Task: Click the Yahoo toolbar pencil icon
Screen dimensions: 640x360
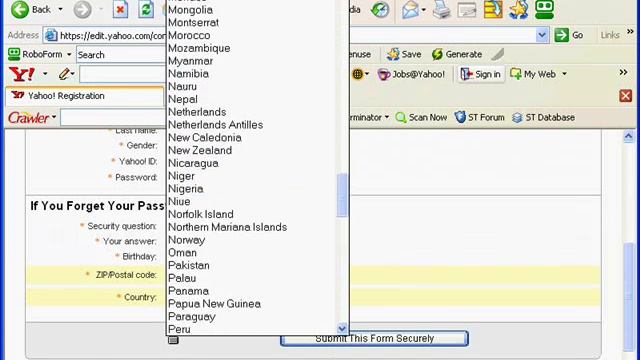Action: point(64,74)
